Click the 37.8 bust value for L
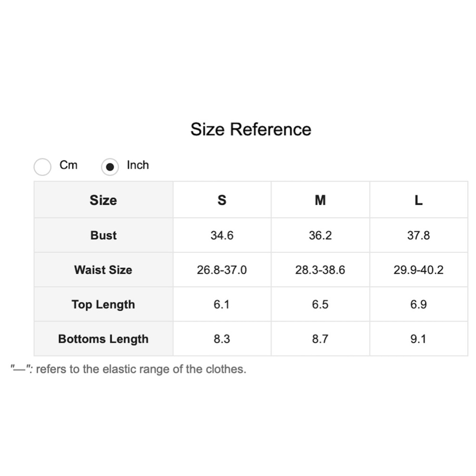476x476 pixels. click(418, 236)
